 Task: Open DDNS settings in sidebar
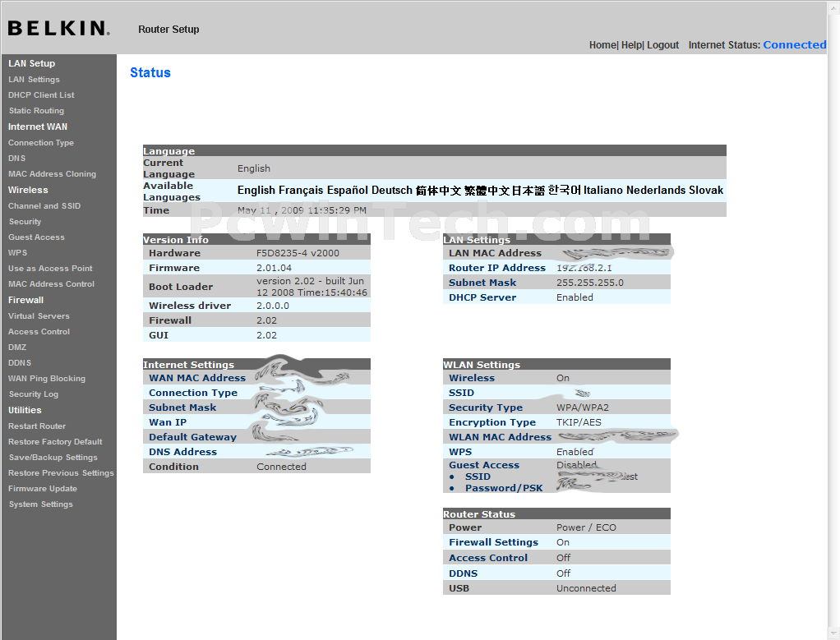coord(20,362)
